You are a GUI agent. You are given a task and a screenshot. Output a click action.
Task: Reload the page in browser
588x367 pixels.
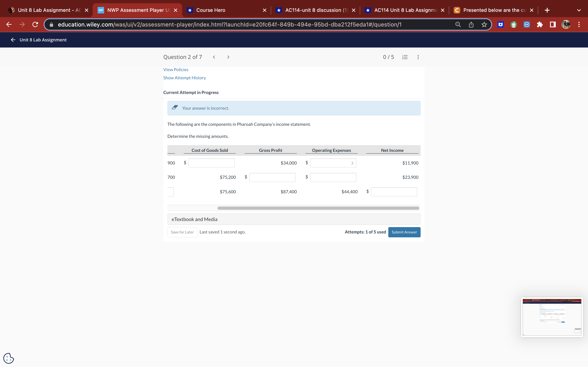(35, 24)
